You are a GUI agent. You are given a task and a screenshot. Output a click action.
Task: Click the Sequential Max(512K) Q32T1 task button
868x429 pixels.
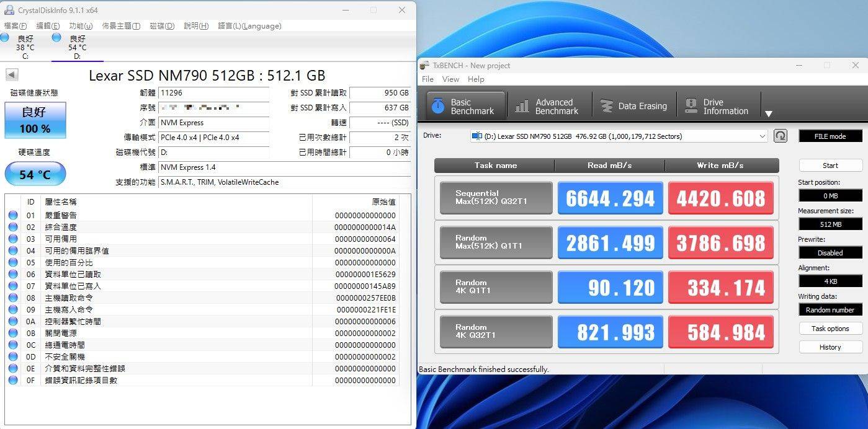pyautogui.click(x=496, y=198)
